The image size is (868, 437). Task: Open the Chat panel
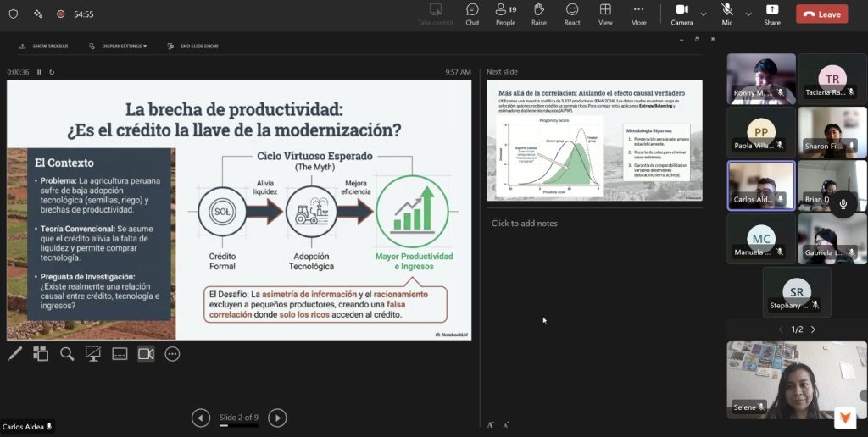(x=472, y=14)
